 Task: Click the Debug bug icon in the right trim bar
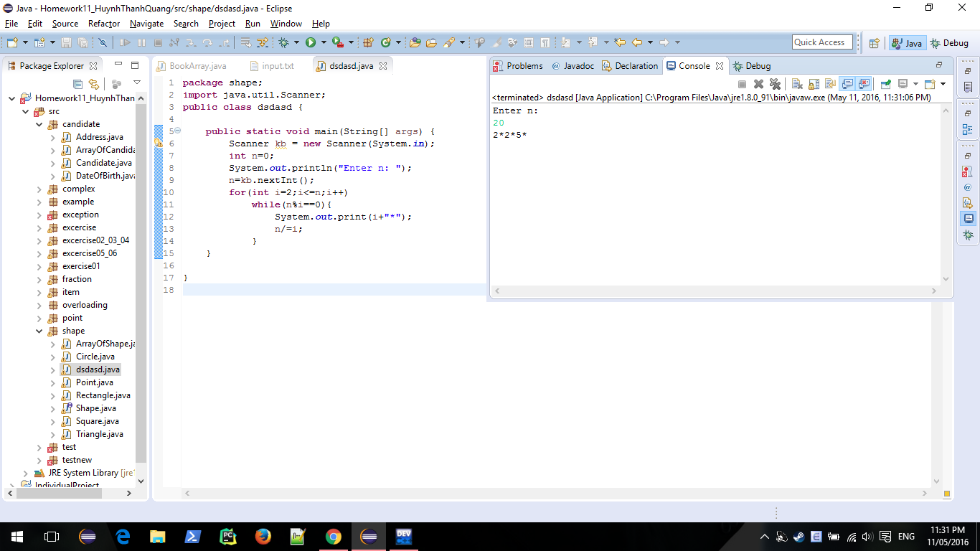(968, 235)
